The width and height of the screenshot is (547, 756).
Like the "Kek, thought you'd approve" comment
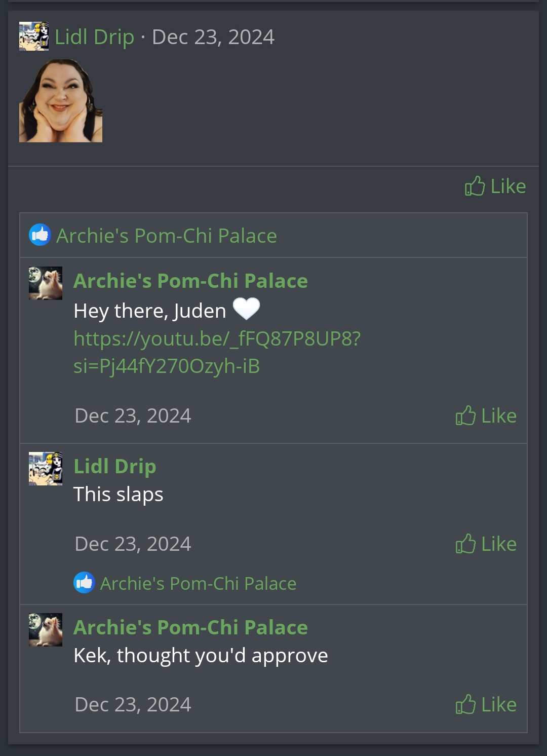coord(486,704)
